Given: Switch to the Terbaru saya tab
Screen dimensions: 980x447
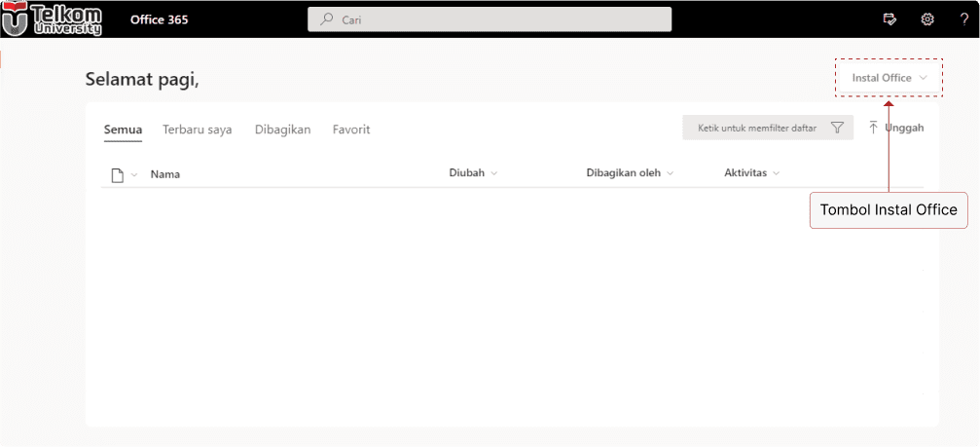Looking at the screenshot, I should 197,130.
